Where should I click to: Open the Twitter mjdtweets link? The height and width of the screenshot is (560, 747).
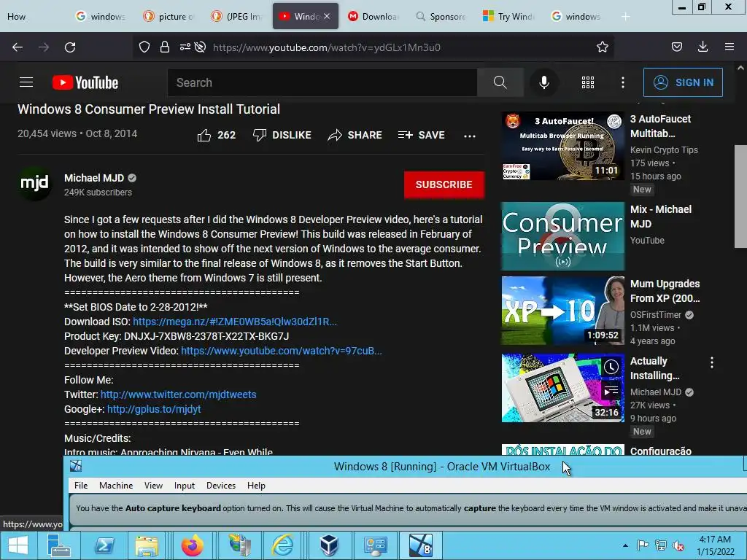178,394
